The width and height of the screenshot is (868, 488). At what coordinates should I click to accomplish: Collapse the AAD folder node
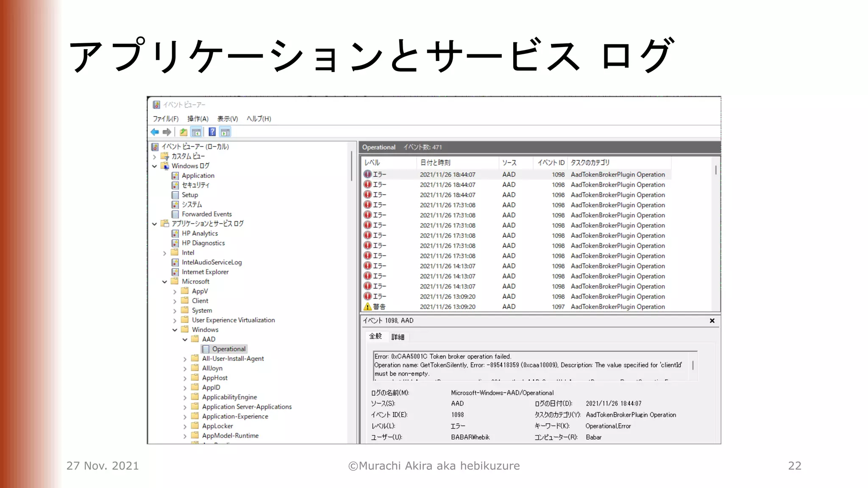pos(185,339)
